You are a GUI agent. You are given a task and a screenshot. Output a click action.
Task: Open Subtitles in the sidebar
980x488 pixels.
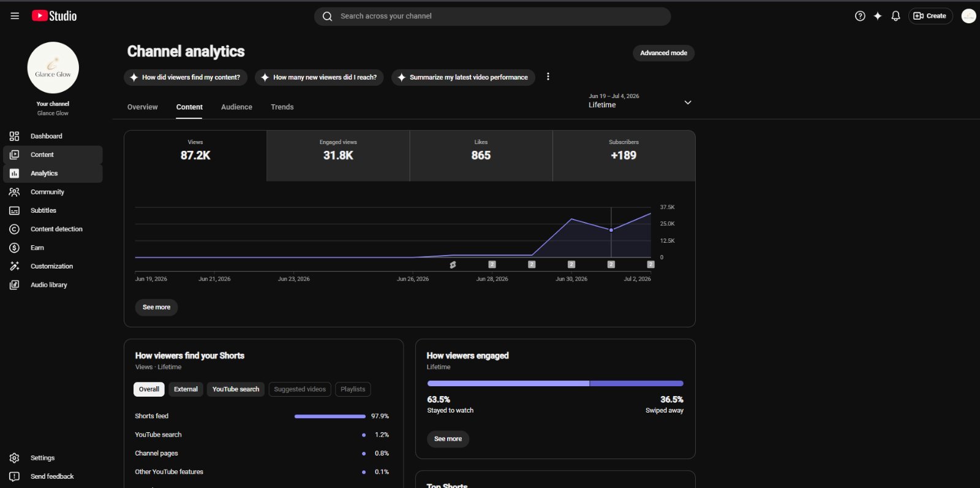pos(53,210)
